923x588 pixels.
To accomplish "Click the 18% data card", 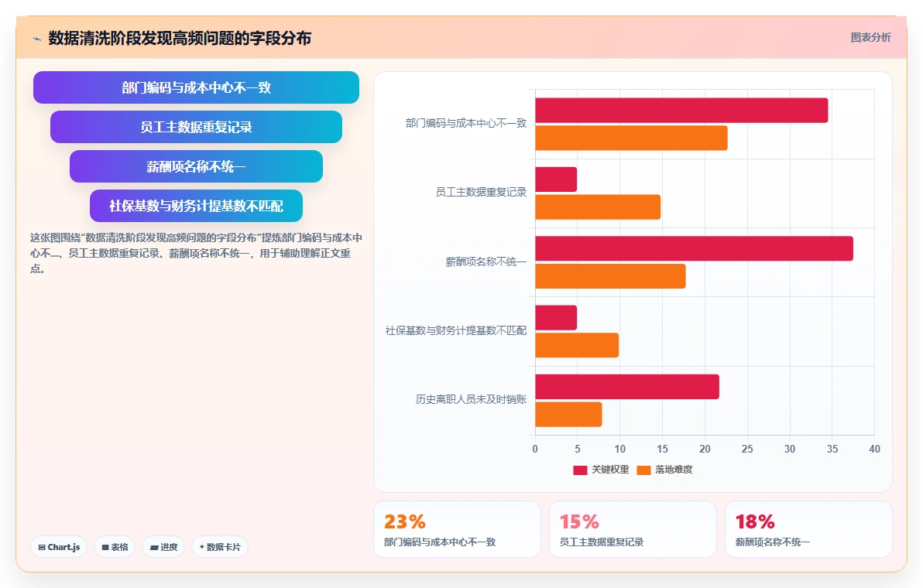I will pos(808,529).
